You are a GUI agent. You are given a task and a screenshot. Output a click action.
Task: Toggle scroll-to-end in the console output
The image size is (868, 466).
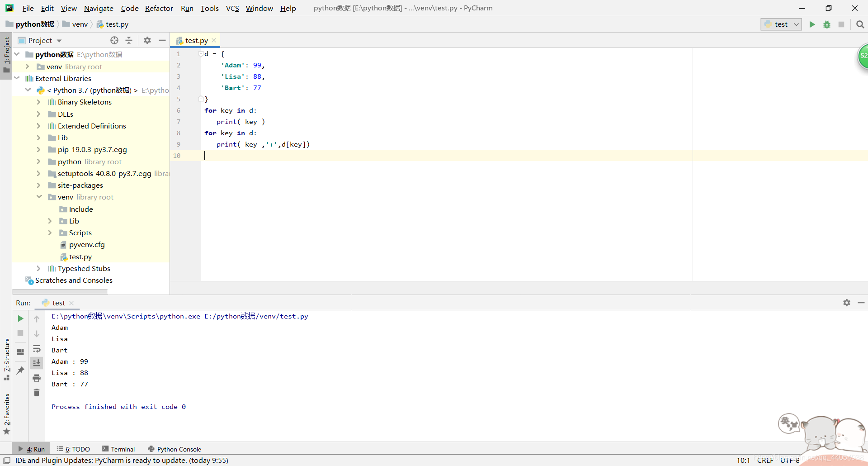coord(37,362)
